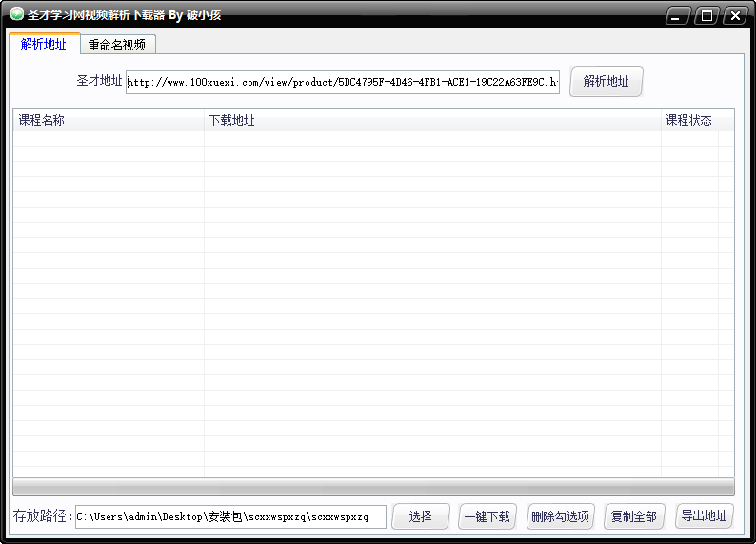This screenshot has width=756, height=544.
Task: Click the window title bar text
Action: 124,15
